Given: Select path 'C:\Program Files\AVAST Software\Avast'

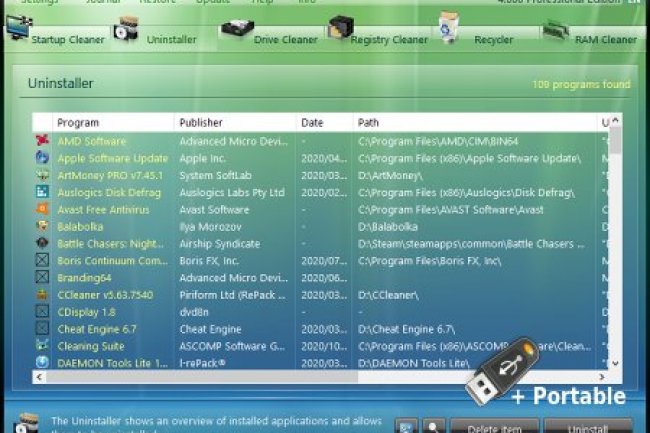Looking at the screenshot, I should point(451,209).
